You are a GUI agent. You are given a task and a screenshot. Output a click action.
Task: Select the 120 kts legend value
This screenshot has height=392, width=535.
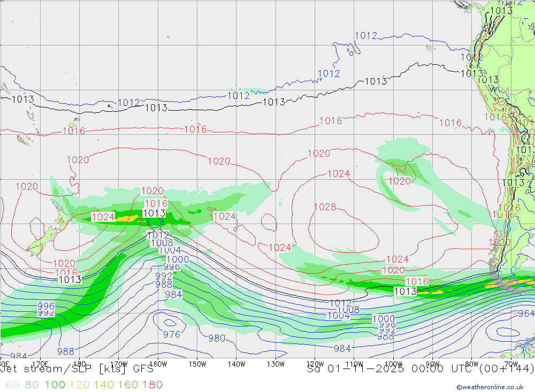pyautogui.click(x=79, y=385)
